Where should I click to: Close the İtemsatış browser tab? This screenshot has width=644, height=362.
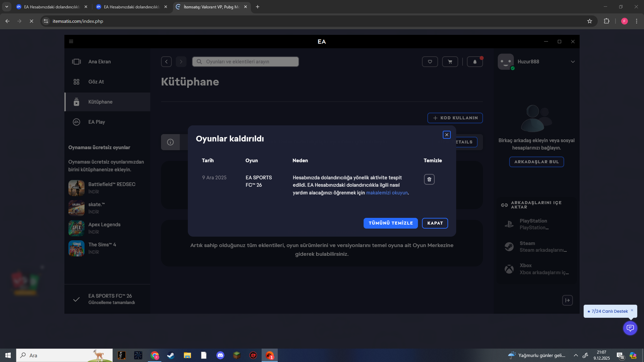pyautogui.click(x=246, y=7)
